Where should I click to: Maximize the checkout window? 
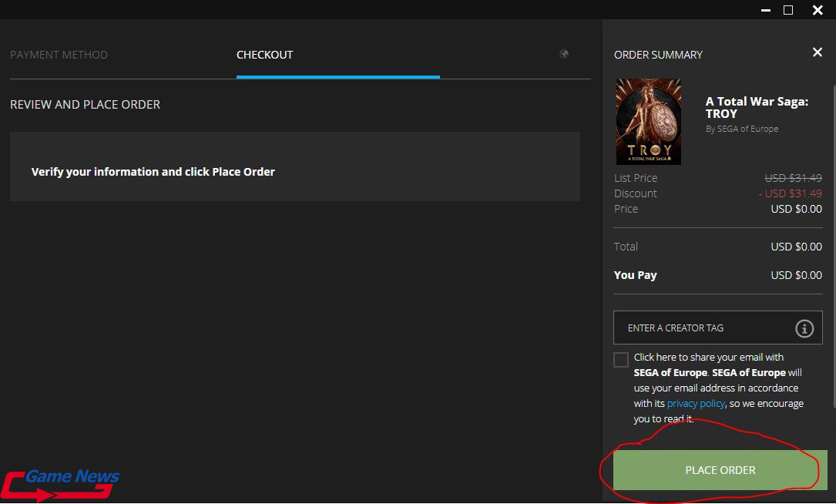788,10
